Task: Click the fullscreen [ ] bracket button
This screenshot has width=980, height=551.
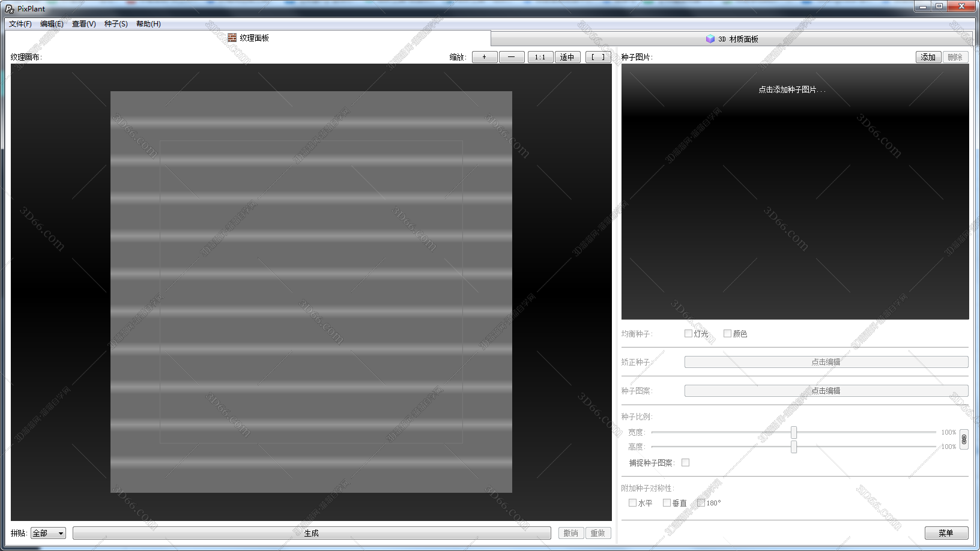Action: [598, 57]
